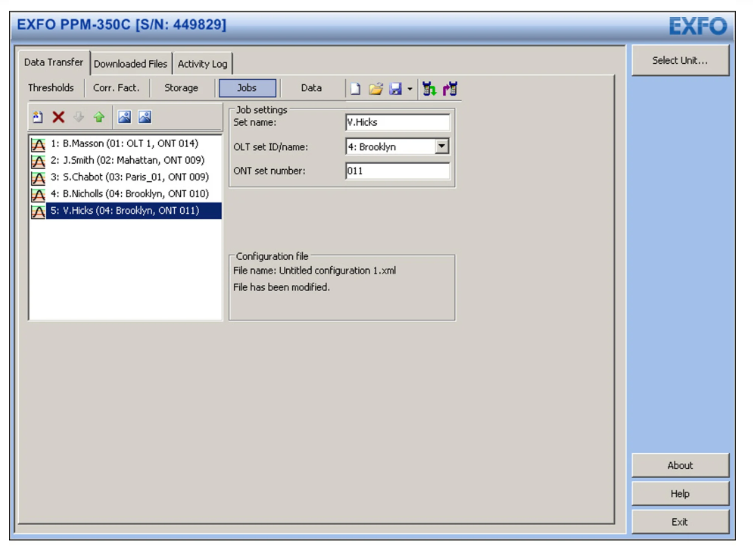The image size is (753, 551).
Task: Open the Activity Log tab
Action: click(x=202, y=64)
